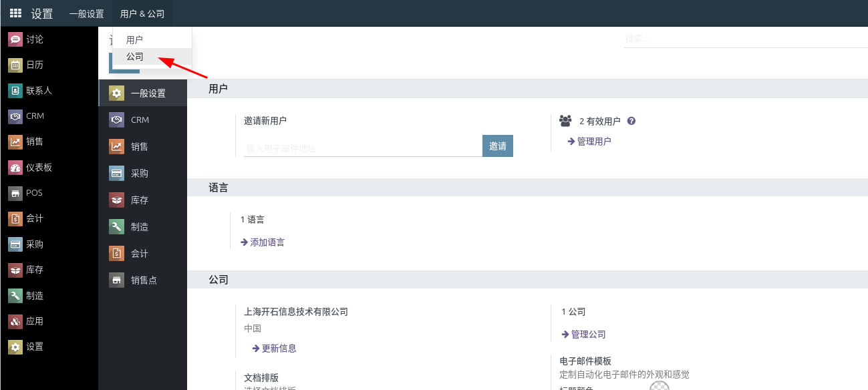Focus the settings search box at top right
Screen dimensions: 868x390
tap(746, 39)
